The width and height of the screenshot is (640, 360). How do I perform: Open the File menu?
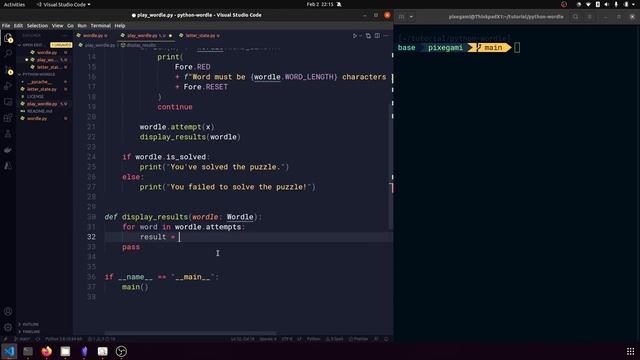(6, 25)
